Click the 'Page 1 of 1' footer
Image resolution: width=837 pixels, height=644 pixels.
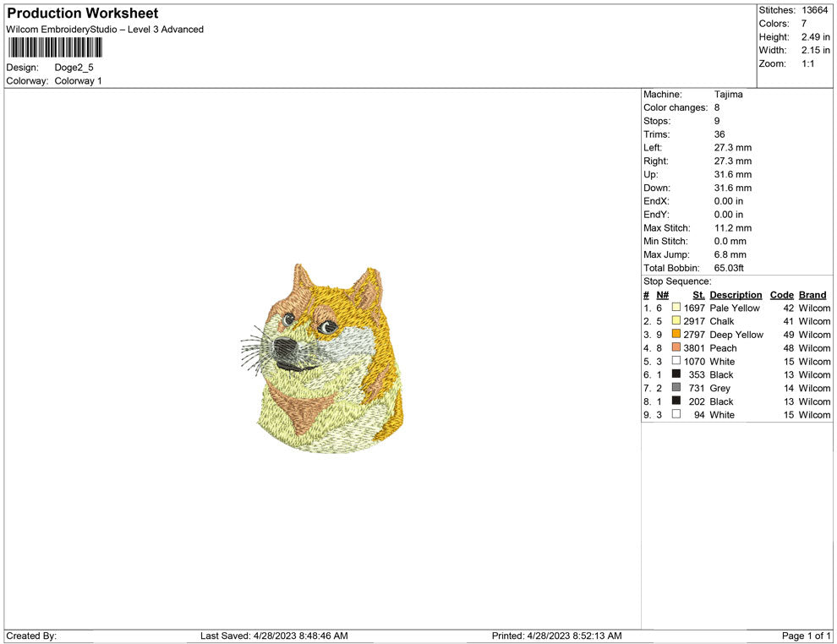(806, 636)
